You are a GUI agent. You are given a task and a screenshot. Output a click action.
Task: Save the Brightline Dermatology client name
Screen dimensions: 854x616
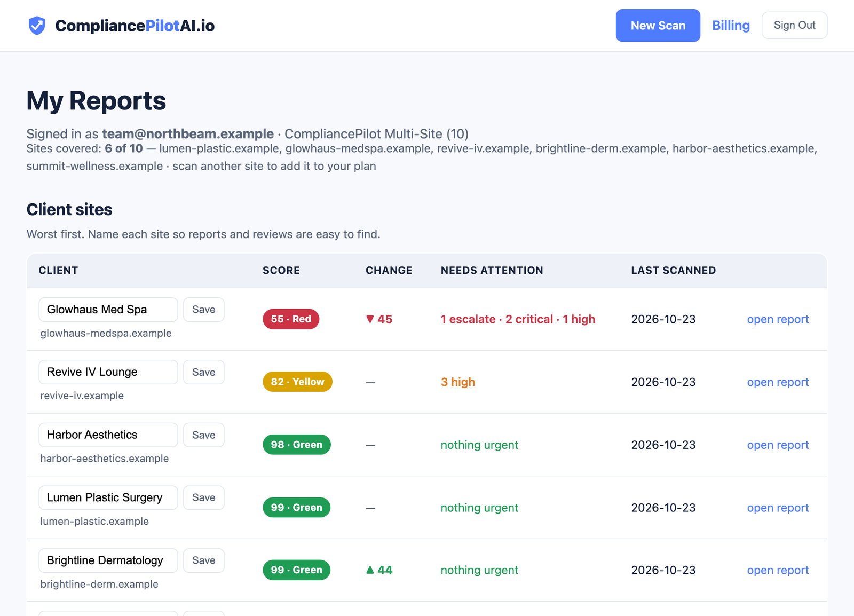click(203, 560)
